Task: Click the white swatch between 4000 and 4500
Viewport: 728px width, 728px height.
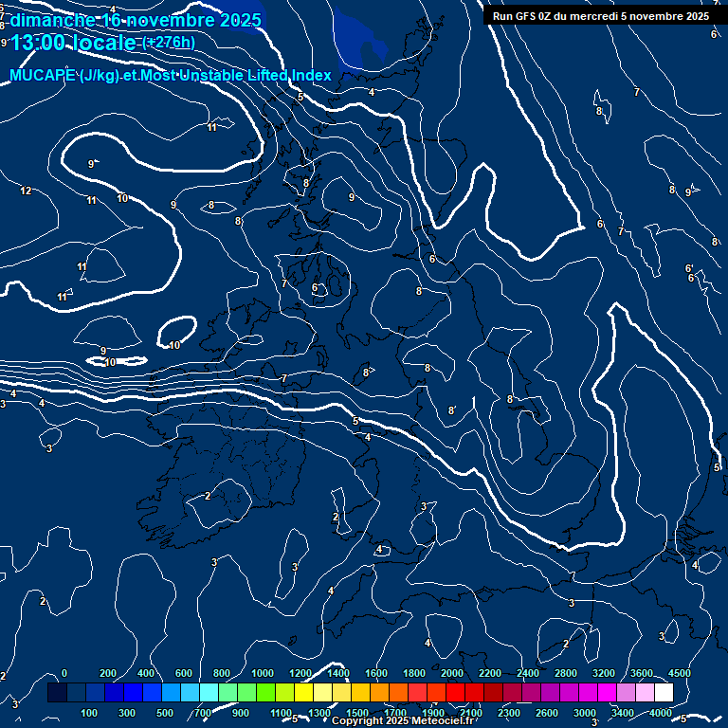Action: [x=664, y=693]
